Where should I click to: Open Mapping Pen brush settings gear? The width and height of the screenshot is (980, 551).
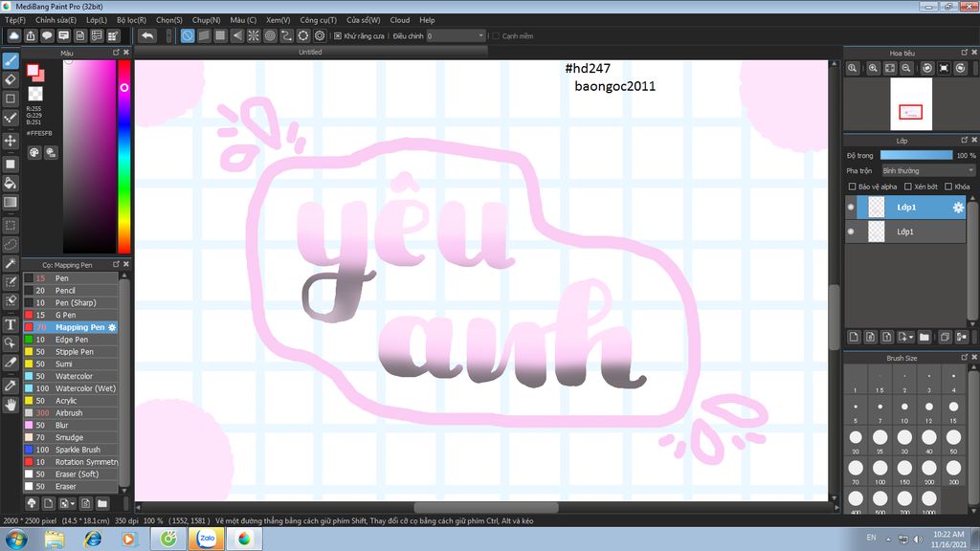pos(113,327)
